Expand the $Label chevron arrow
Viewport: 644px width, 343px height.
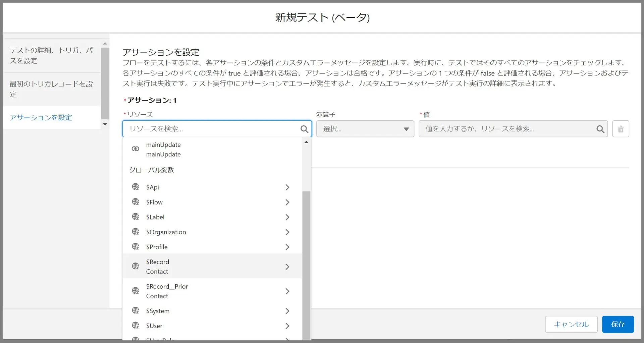click(x=287, y=217)
